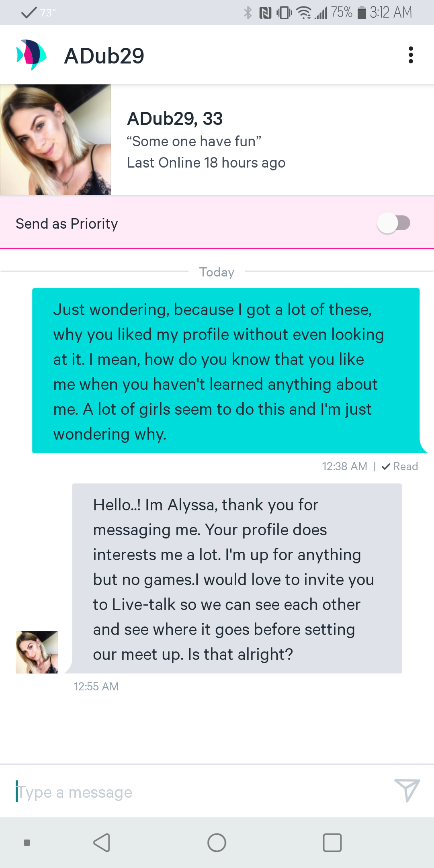This screenshot has height=868, width=434.
Task: Open recent apps square button
Action: [332, 843]
